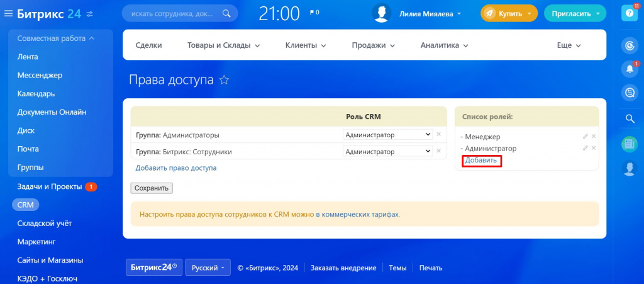Image resolution: width=644 pixels, height=284 pixels.
Task: Open the Сделки tab
Action: [x=148, y=45]
